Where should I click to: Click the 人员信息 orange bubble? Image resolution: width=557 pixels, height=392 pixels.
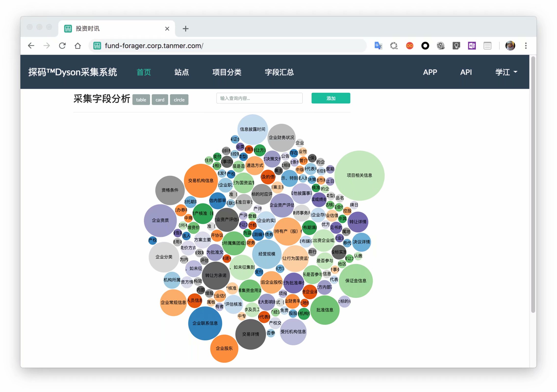point(195,300)
